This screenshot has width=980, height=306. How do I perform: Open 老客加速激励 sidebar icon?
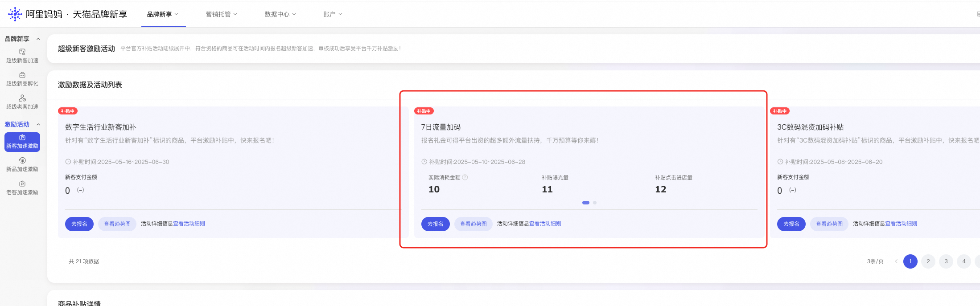pyautogui.click(x=22, y=184)
